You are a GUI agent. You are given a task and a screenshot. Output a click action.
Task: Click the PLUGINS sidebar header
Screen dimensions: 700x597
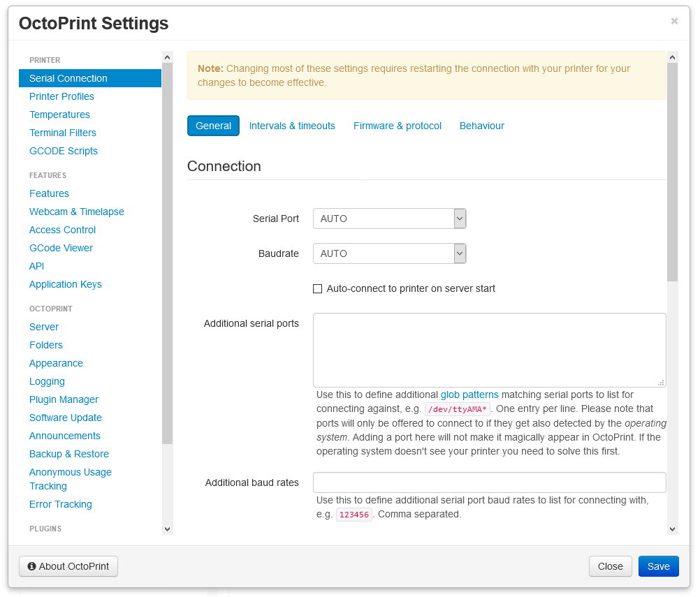[45, 529]
